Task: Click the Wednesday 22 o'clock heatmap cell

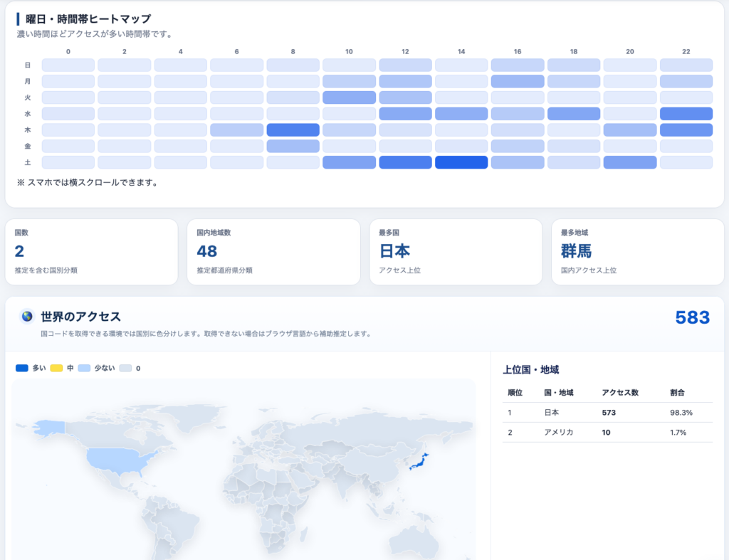Action: (686, 113)
